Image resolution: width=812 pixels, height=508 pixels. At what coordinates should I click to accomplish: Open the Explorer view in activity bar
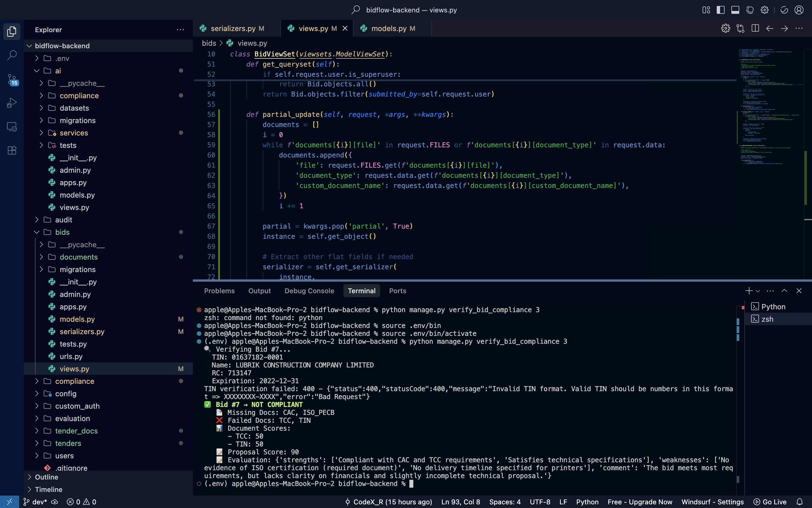[12, 31]
